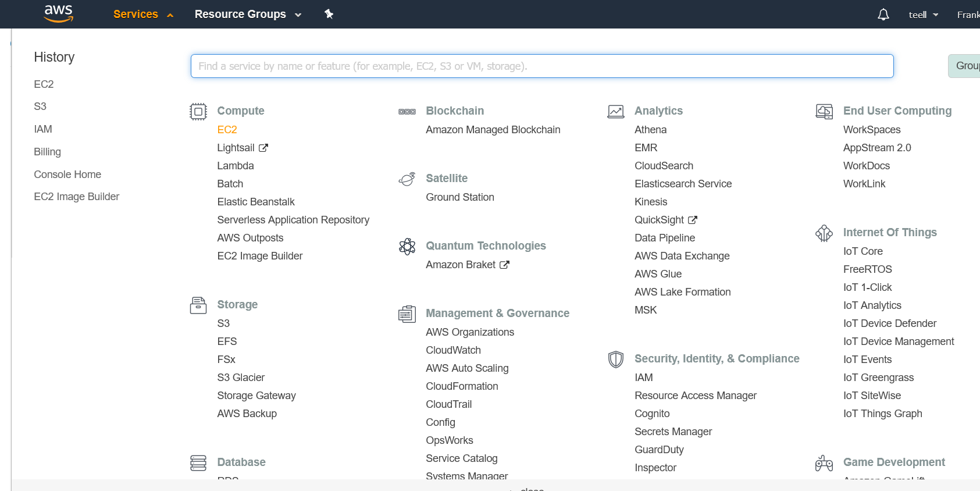Click the Analytics category icon
This screenshot has height=491, width=980.
pyautogui.click(x=616, y=111)
